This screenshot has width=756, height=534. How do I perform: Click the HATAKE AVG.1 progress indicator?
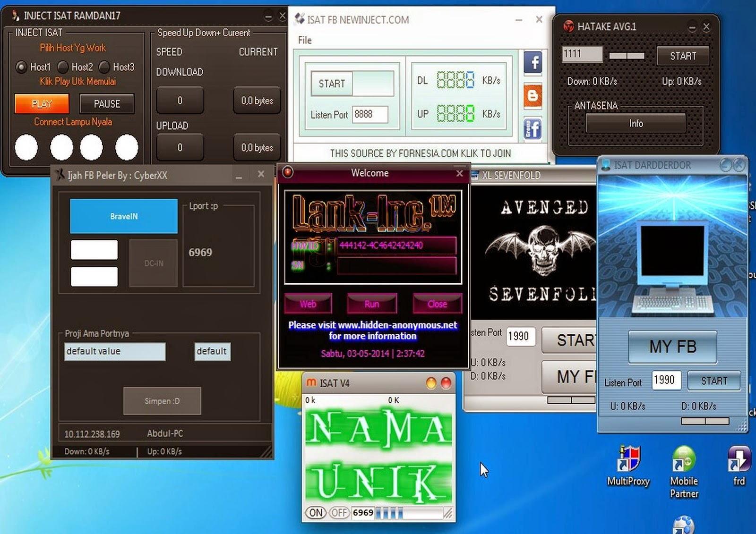(x=627, y=56)
